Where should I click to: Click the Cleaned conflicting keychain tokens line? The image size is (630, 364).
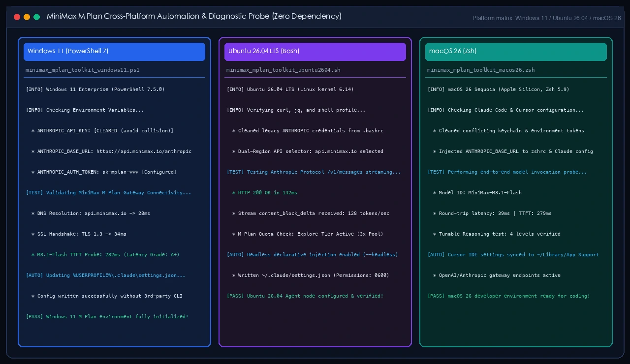pos(508,131)
